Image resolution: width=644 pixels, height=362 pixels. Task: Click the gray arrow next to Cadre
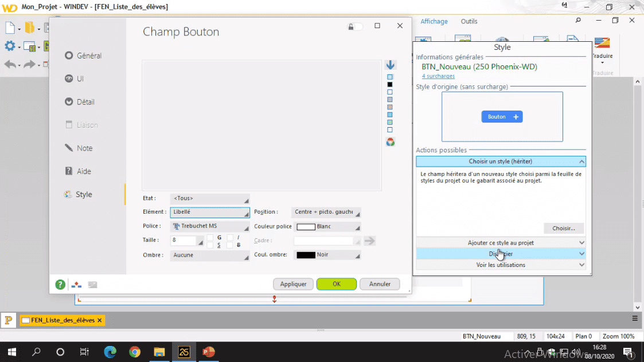(x=370, y=241)
